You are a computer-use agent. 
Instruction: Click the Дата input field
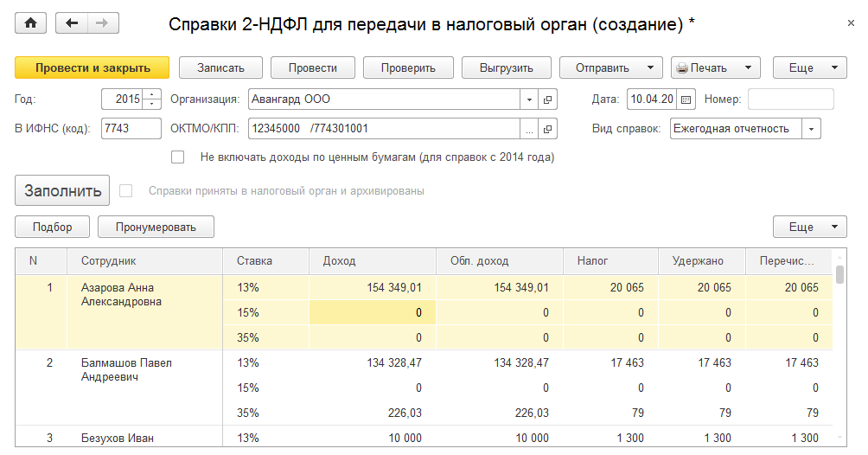[652, 99]
